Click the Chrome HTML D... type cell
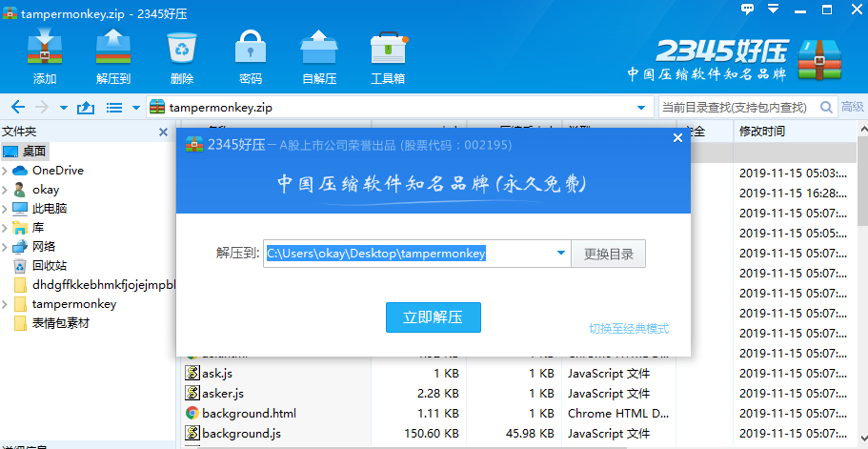 coord(618,414)
